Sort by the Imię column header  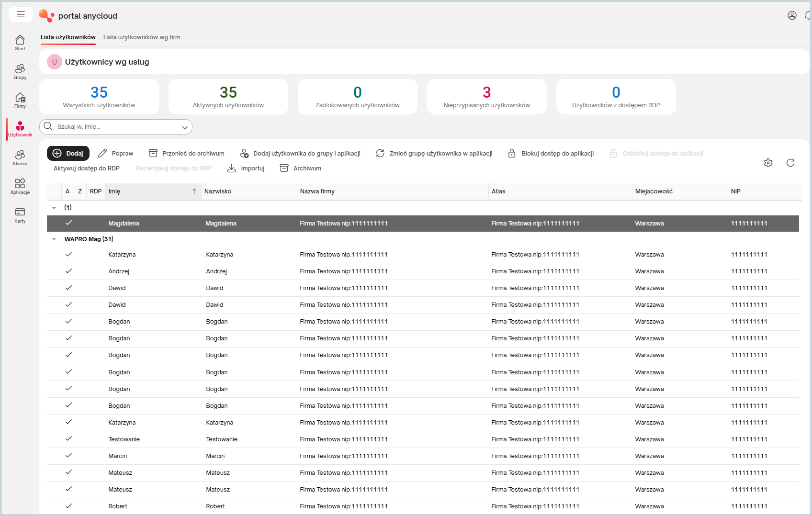pos(153,191)
